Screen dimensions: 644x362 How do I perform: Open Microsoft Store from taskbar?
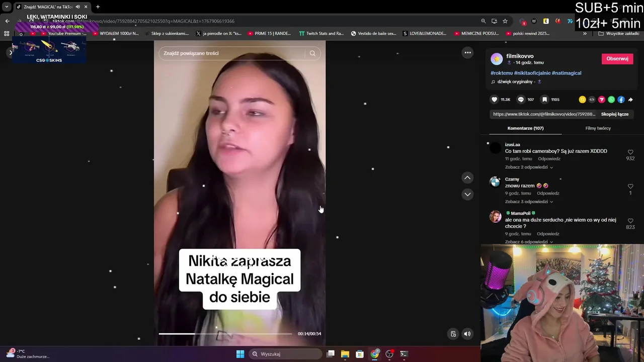point(360,354)
